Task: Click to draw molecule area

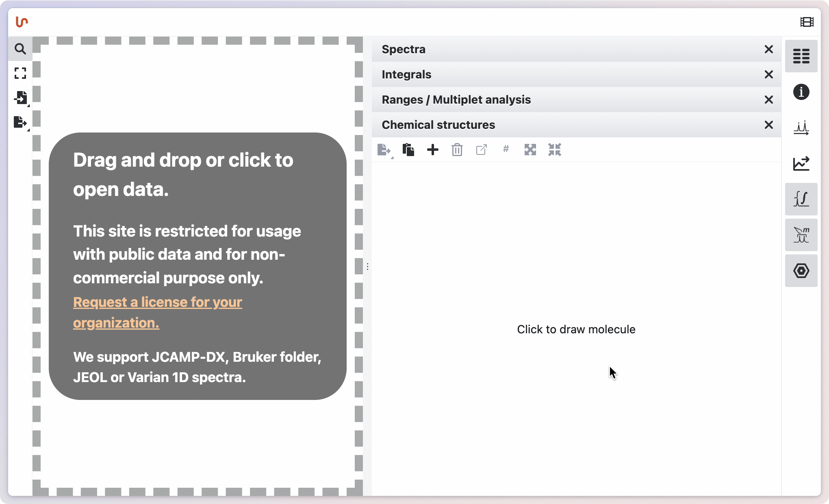Action: pos(576,329)
